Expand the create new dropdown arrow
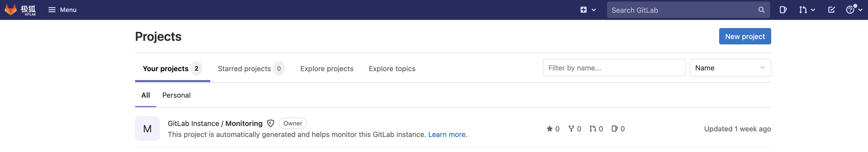The image size is (868, 152). pyautogui.click(x=594, y=10)
